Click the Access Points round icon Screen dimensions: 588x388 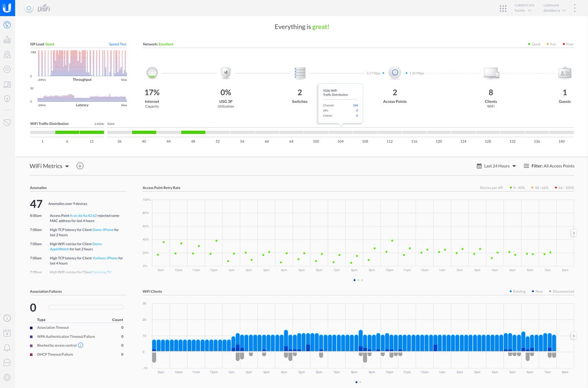coord(395,73)
